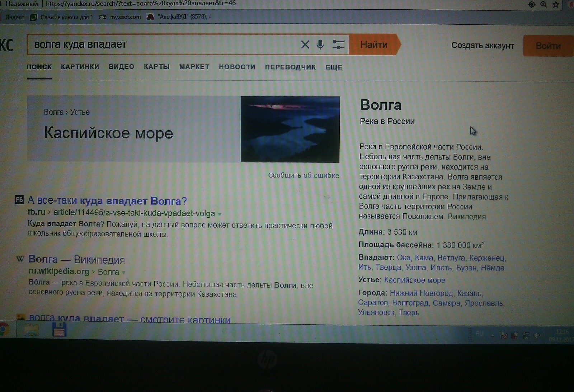
Task: Click Каспийское море link next to Устье
Action: click(x=415, y=280)
